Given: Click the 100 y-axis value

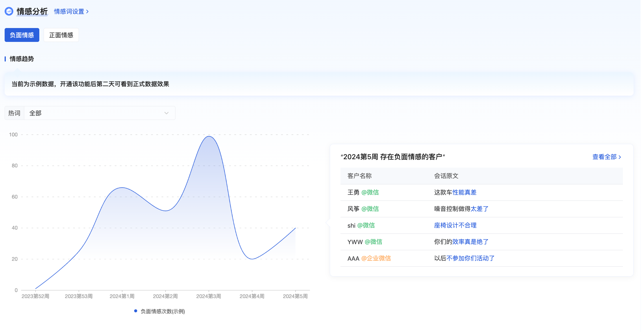Looking at the screenshot, I should [x=13, y=135].
